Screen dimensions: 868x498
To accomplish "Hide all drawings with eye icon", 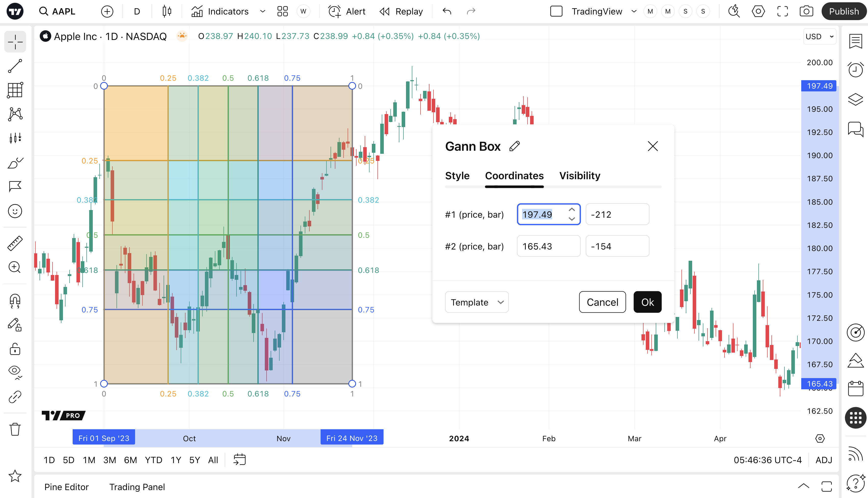I will 15,372.
